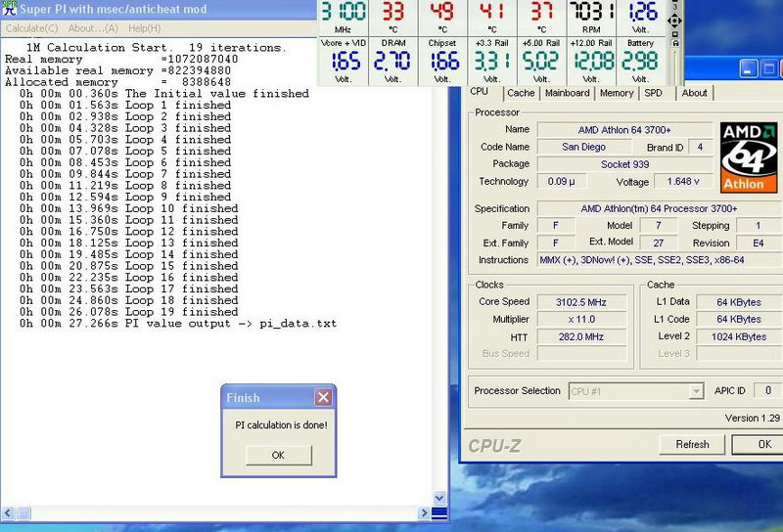Click the Specification field text
783x532 pixels.
click(659, 208)
